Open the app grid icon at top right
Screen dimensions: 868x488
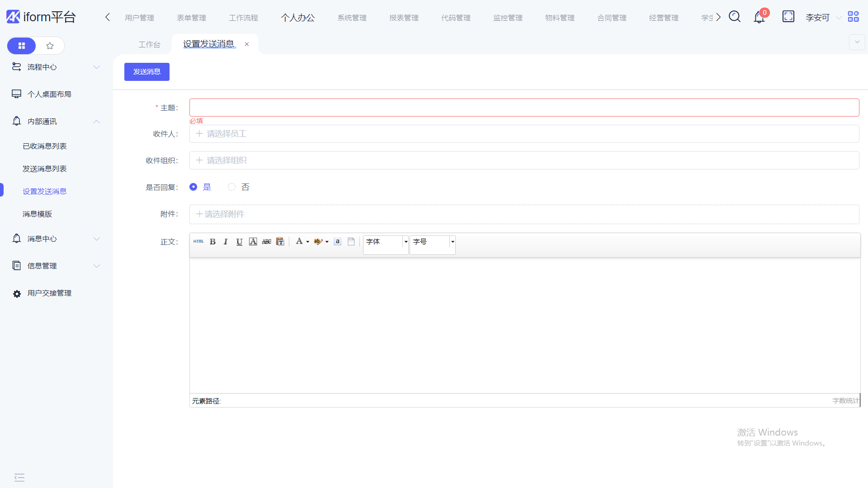point(853,17)
